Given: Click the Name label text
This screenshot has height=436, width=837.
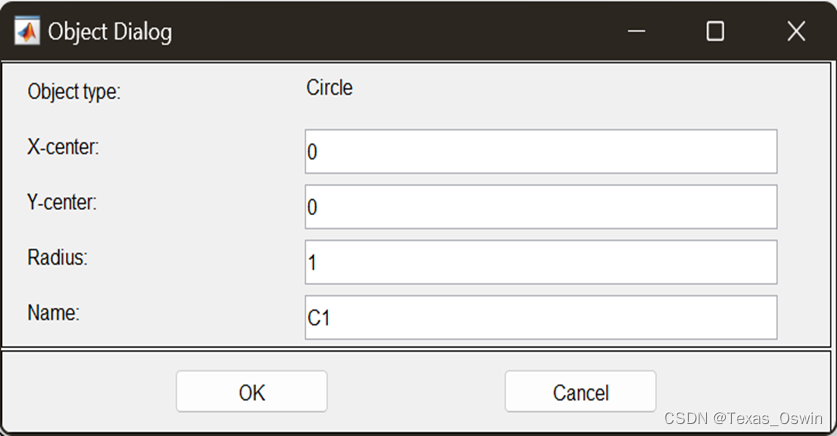Looking at the screenshot, I should (54, 312).
